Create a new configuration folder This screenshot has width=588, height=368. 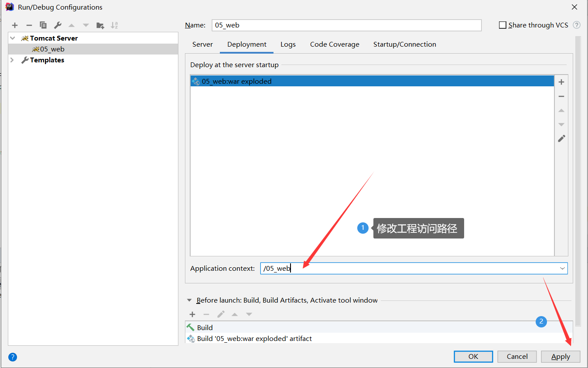[100, 25]
